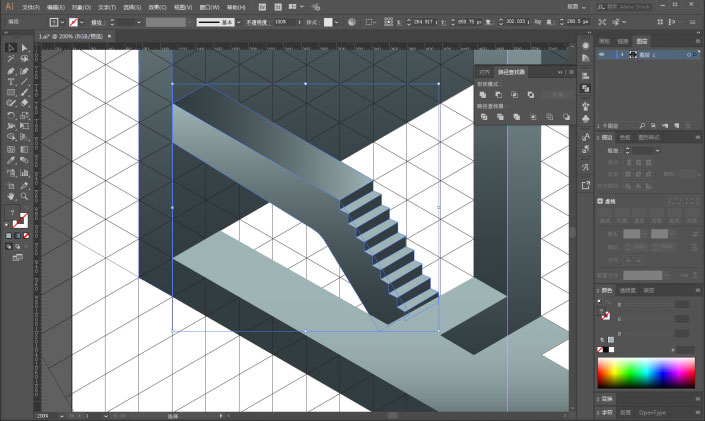This screenshot has height=421, width=705.
Task: Select the Width tool
Action: [x=11, y=126]
